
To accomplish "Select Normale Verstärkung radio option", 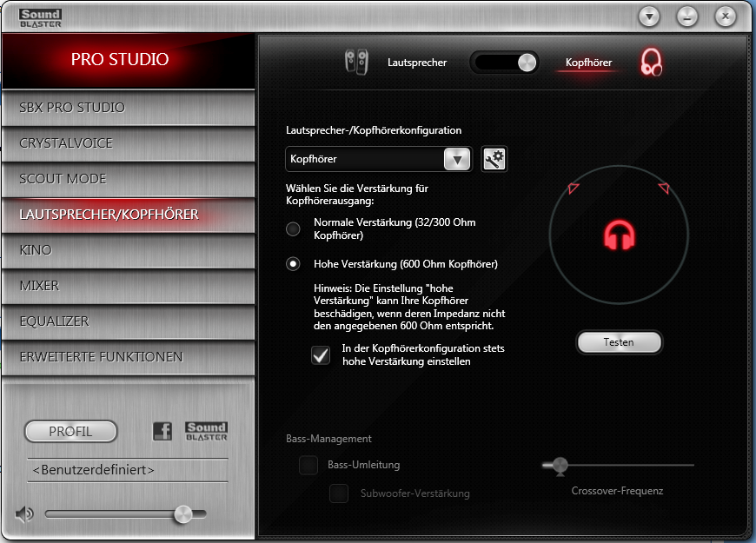I will click(293, 228).
